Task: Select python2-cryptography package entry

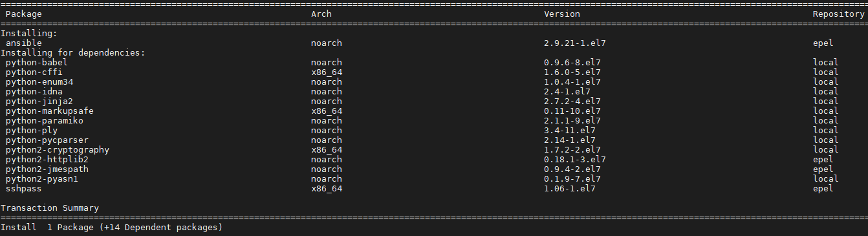Action: pos(58,150)
